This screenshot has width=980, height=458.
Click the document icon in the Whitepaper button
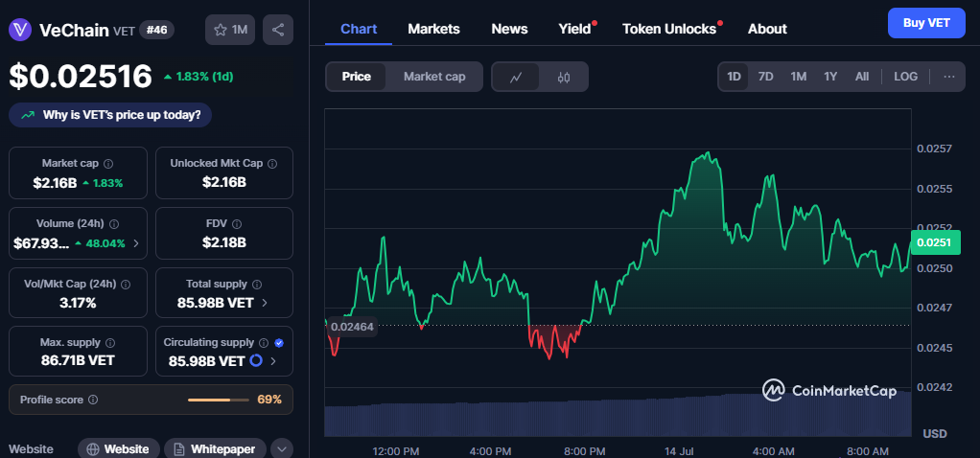click(179, 449)
